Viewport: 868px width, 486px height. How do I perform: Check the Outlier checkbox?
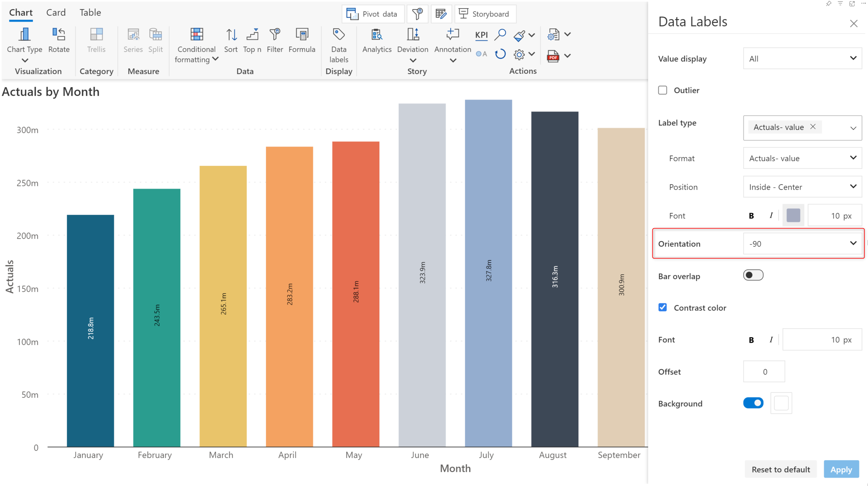coord(662,90)
